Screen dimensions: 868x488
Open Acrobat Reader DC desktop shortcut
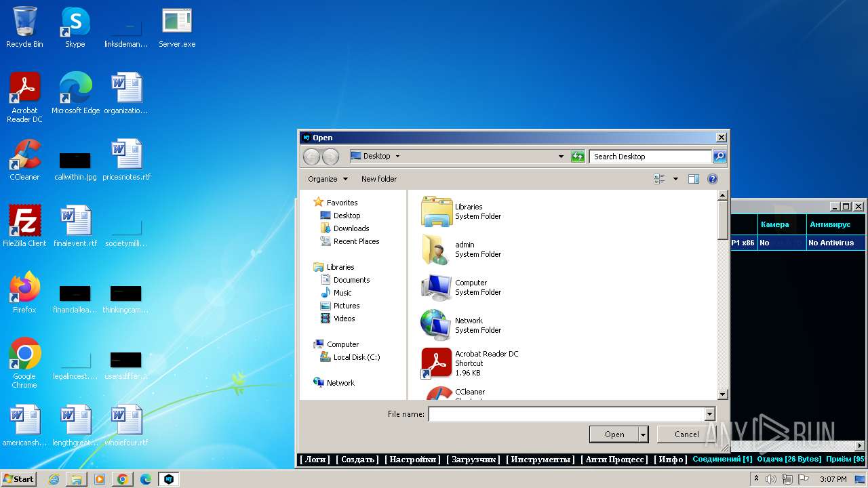coord(24,98)
